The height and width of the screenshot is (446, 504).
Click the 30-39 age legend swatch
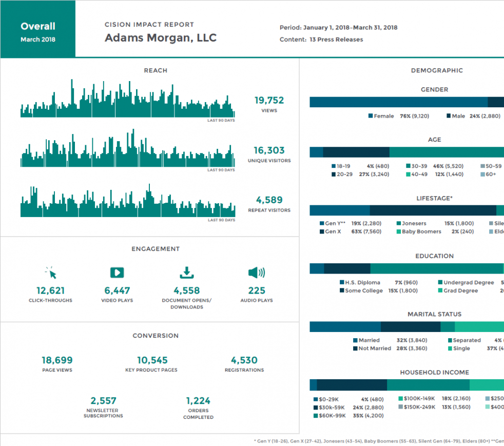(x=408, y=166)
